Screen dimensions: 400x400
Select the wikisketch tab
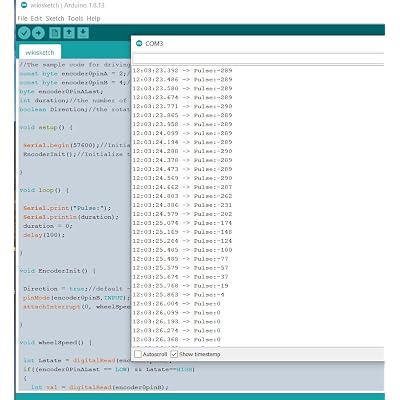pos(40,52)
